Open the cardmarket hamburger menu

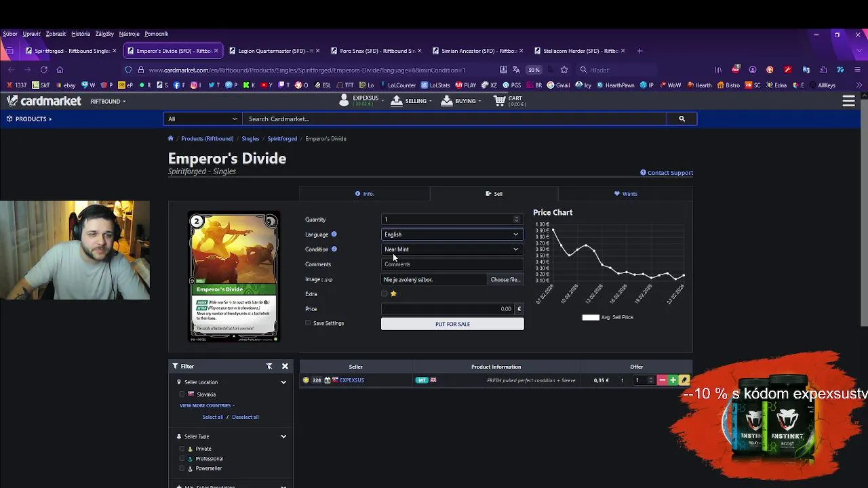point(848,101)
